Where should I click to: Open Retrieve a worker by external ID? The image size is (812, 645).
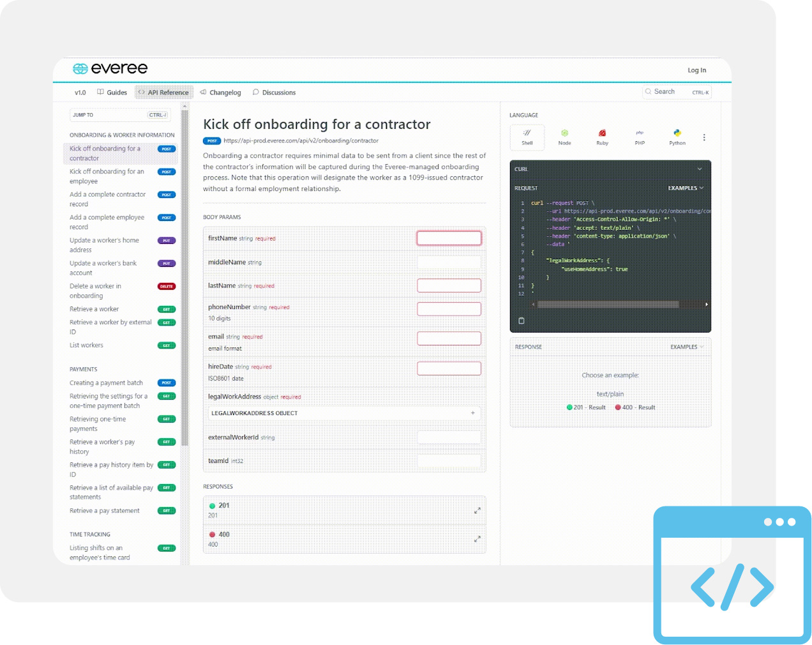coord(121,327)
